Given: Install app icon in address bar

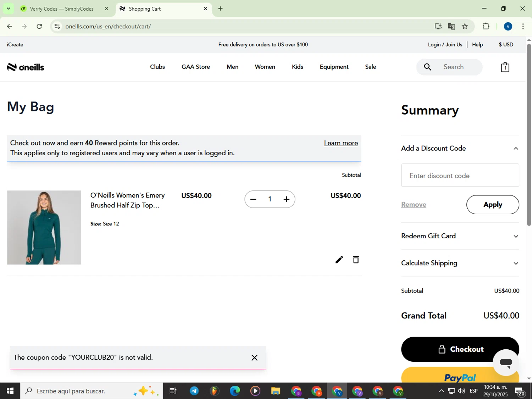Looking at the screenshot, I should [438, 26].
